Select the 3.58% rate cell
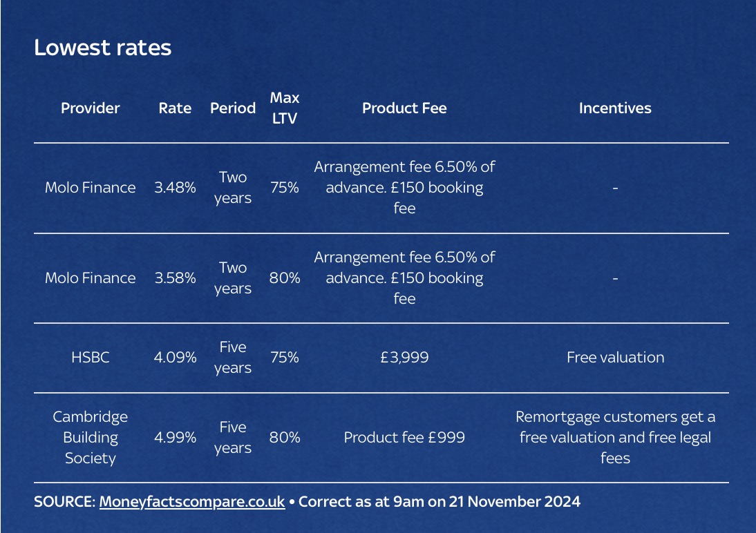This screenshot has height=533, width=756. click(x=175, y=278)
